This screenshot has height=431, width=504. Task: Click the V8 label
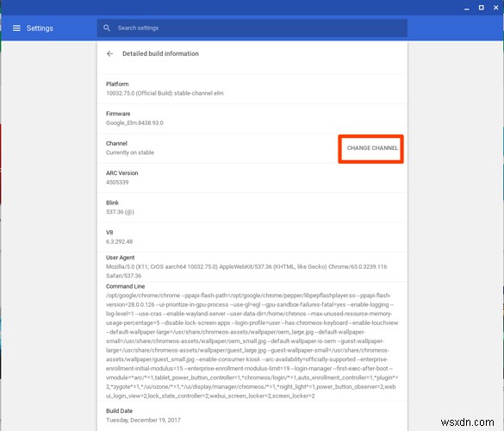point(109,232)
